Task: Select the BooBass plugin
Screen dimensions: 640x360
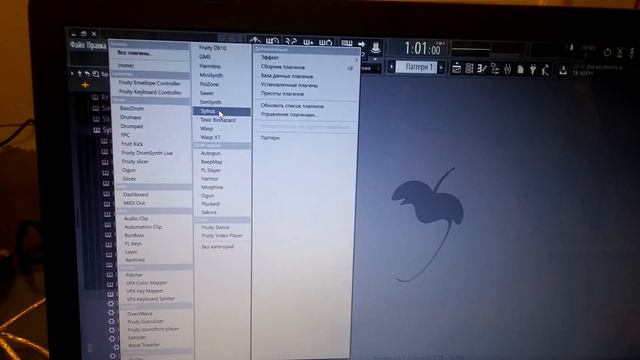Action: [134, 236]
